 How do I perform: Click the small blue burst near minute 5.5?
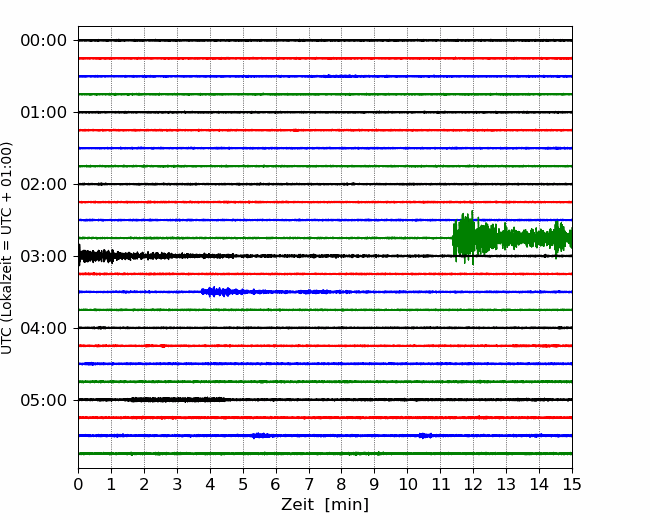tap(260, 435)
